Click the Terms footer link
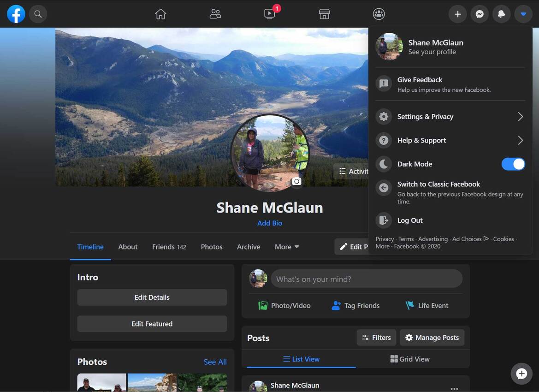The image size is (539, 392). click(x=406, y=239)
